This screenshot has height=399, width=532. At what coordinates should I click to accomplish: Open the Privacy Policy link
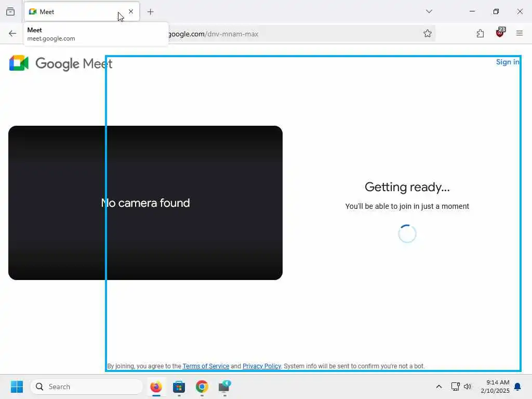coord(262,366)
